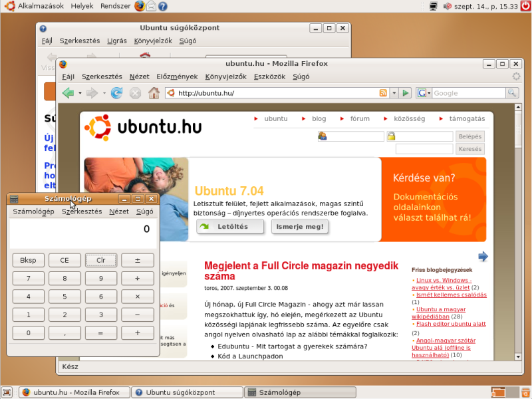This screenshot has width=532, height=399.
Task: Click the Firefox Back arrow button
Action: [x=68, y=93]
